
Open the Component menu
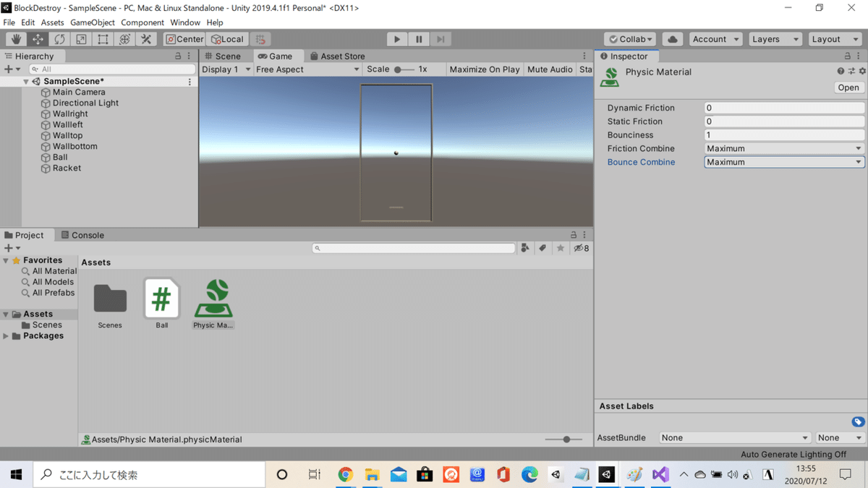[x=142, y=22]
